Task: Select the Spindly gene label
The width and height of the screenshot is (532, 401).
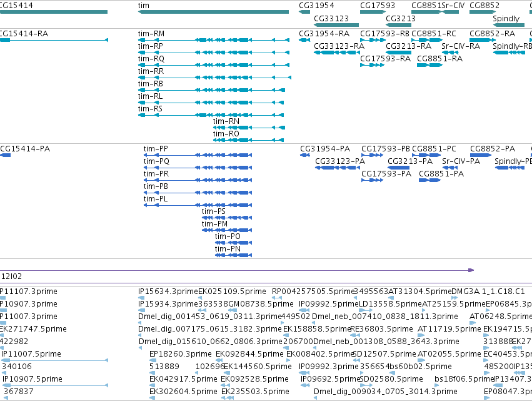Action: point(506,19)
